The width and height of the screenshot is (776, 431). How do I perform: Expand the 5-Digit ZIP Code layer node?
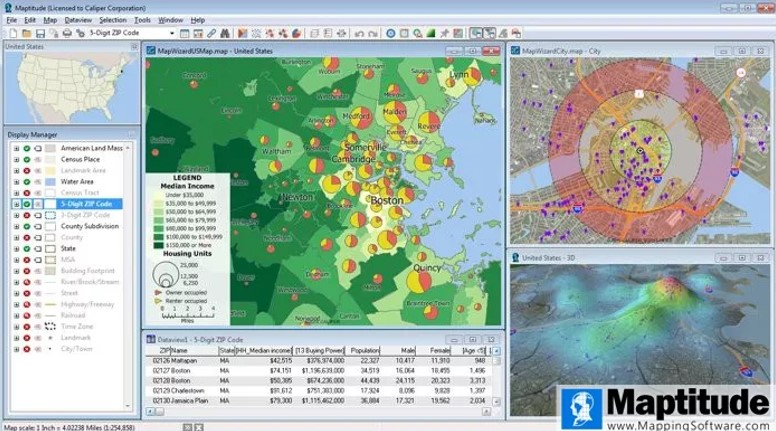tap(16, 204)
